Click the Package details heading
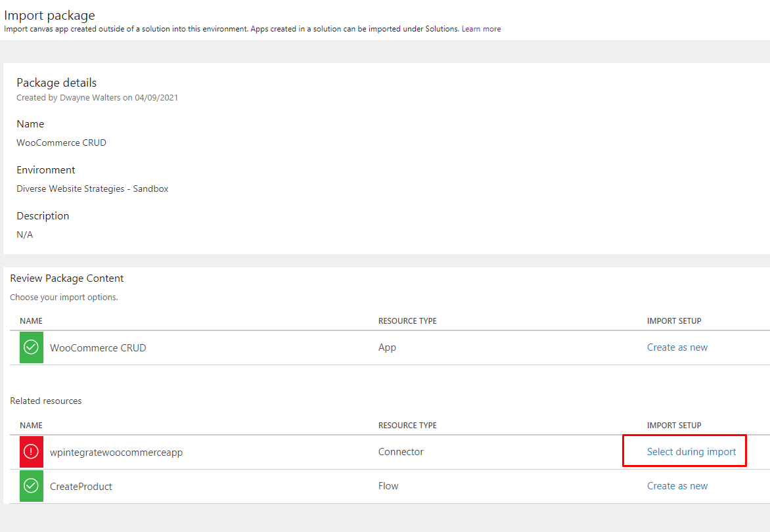770x532 pixels. point(57,83)
